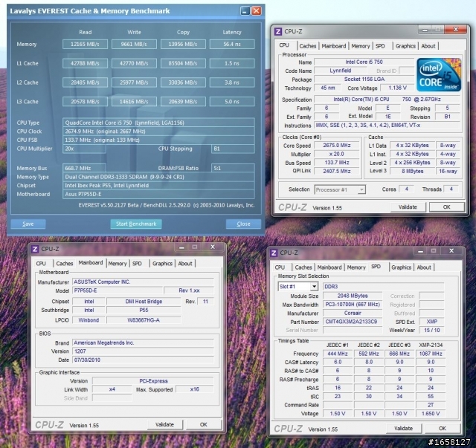The image size is (476, 448).
Task: Click Memory Type field DDR3-1333 SDRAM
Action: point(158,177)
